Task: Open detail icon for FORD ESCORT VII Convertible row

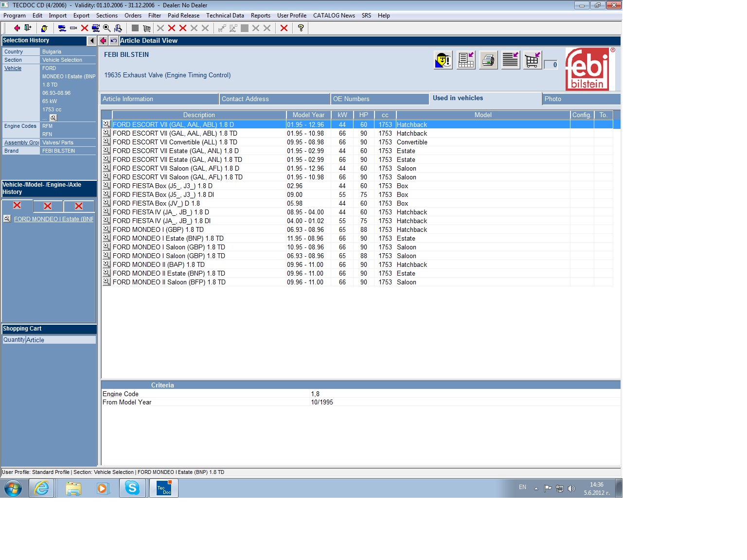Action: click(x=106, y=142)
